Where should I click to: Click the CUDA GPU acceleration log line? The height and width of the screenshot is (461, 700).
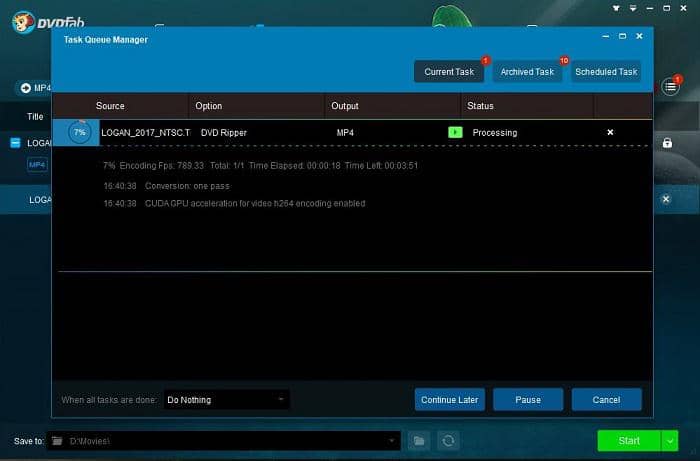click(x=234, y=204)
